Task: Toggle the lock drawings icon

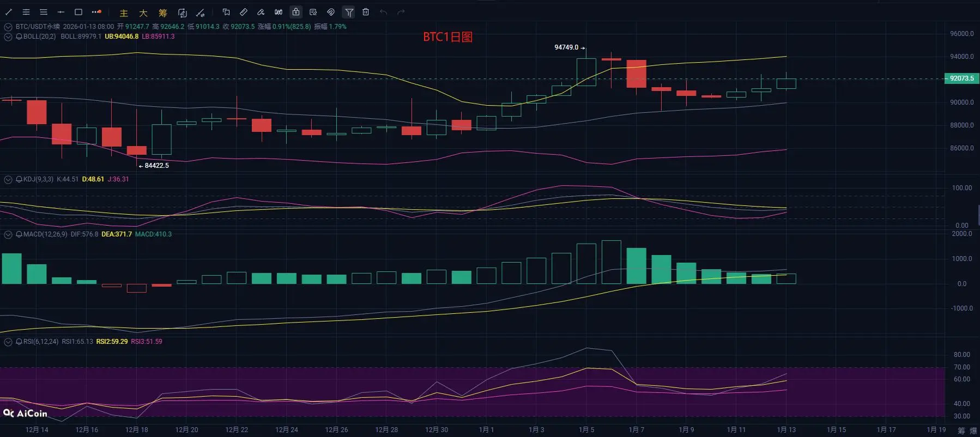Action: coord(296,12)
